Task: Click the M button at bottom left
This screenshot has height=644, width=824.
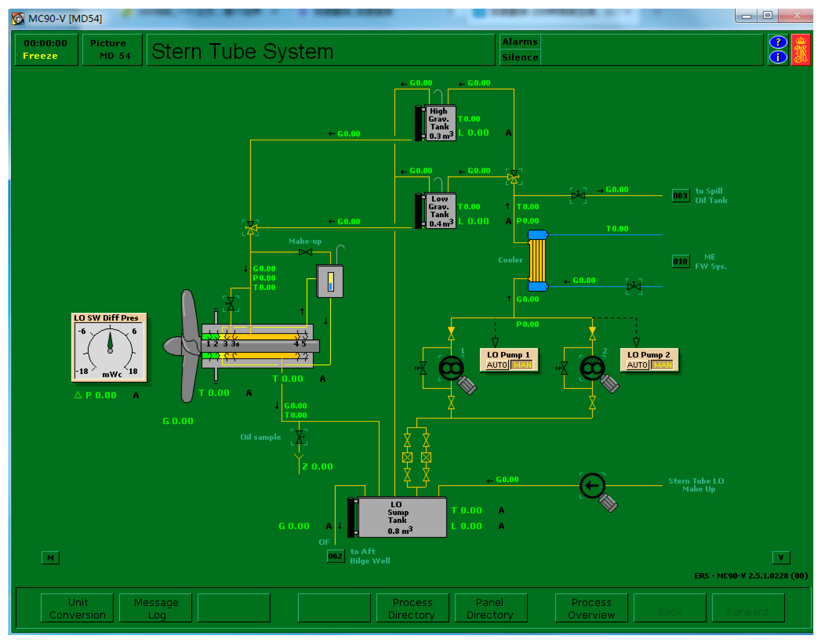Action: click(x=50, y=557)
